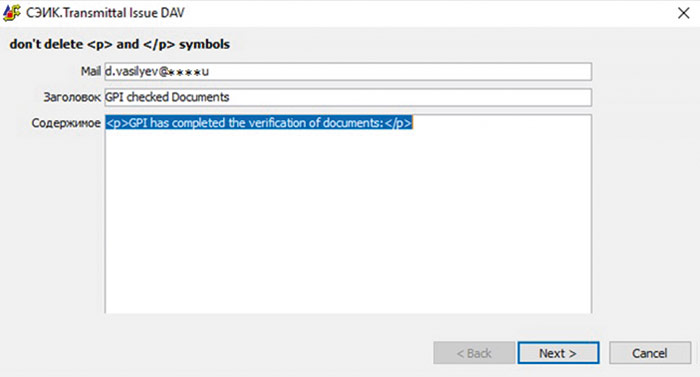Click the Mail field label
Screen dimensions: 700x377
[91, 71]
